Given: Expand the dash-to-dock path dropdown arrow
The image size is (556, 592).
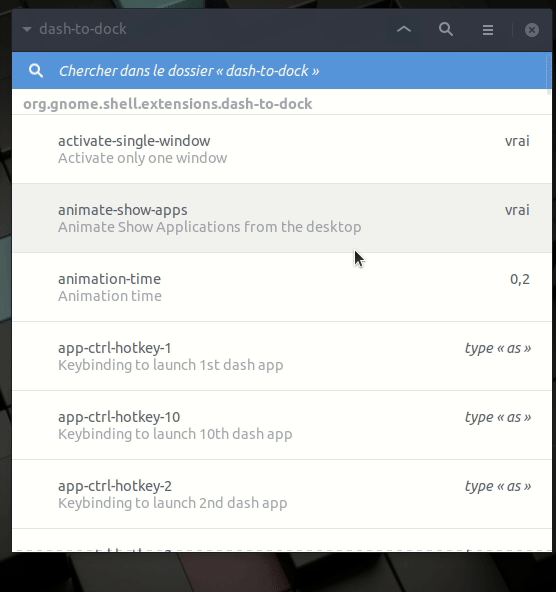Looking at the screenshot, I should pos(26,29).
